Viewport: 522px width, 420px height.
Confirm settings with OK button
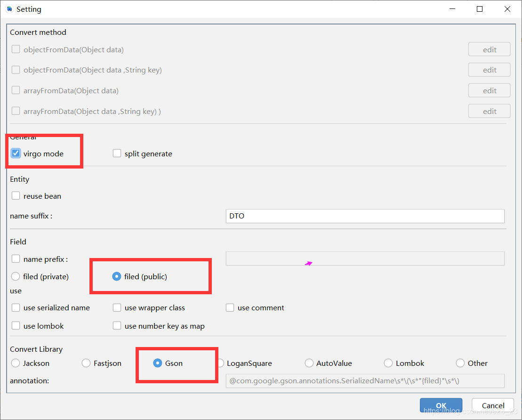pos(441,405)
